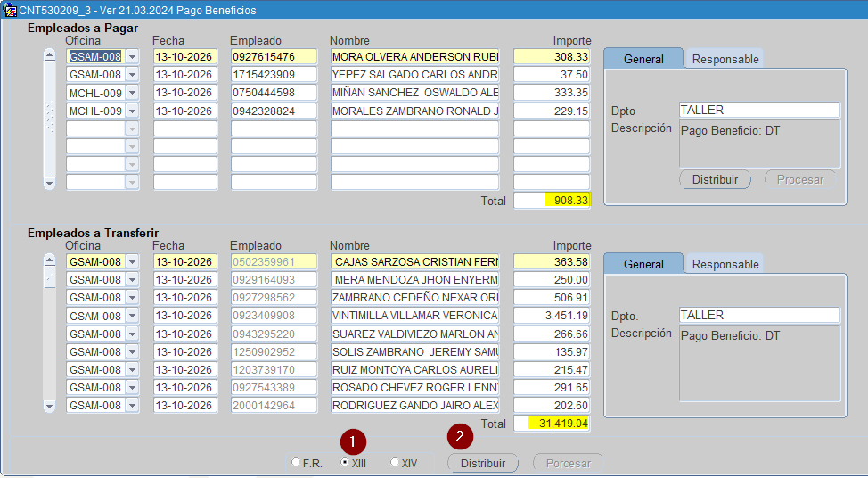Click scroll up arrow of Empleados a Transferir list
The height and width of the screenshot is (478, 868).
(x=50, y=260)
